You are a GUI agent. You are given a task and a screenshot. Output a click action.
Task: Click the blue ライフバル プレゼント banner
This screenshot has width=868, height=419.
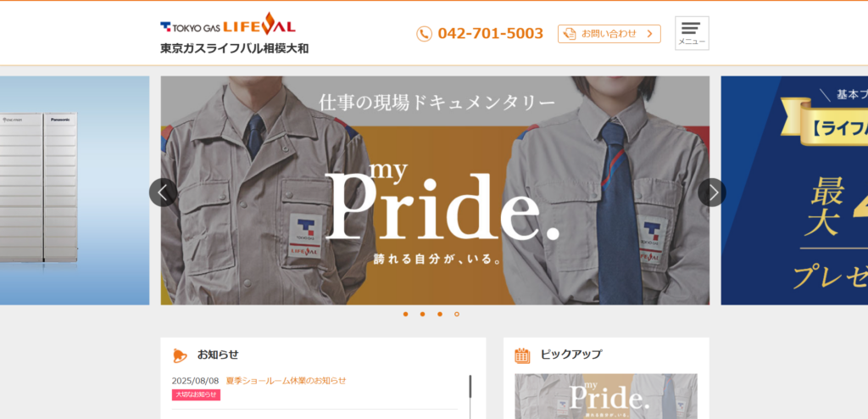point(794,191)
